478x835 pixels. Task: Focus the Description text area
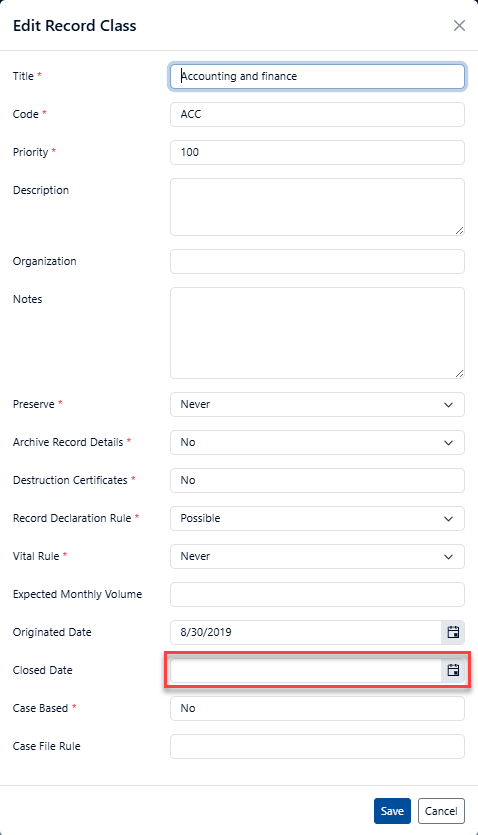pyautogui.click(x=317, y=207)
